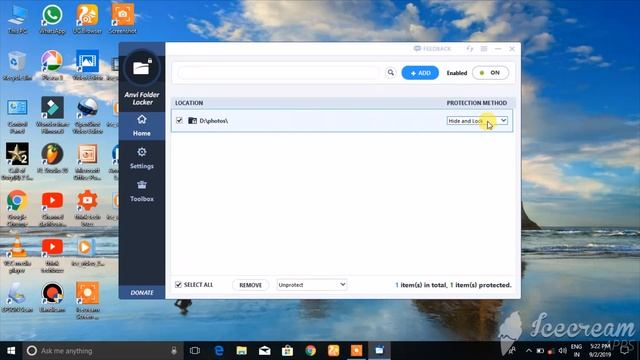Open the Settings section in the sidebar
Viewport: 640px width, 360px height.
coord(142,158)
